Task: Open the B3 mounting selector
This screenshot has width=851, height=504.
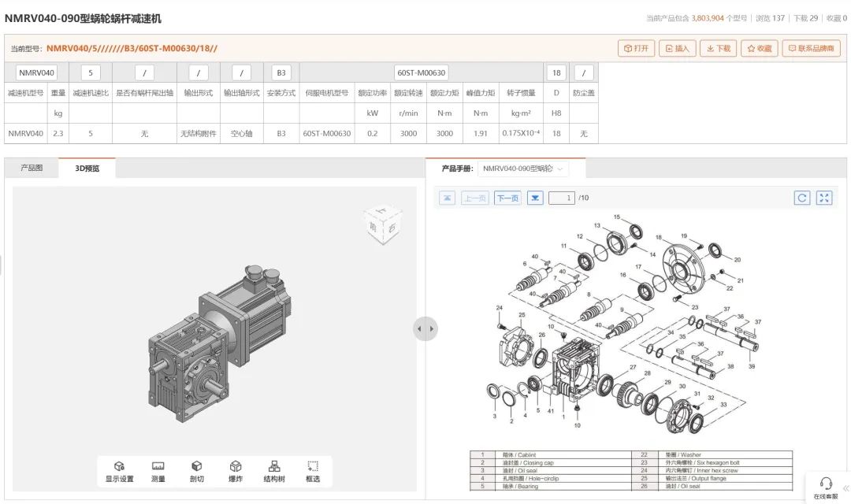Action: 281,72
